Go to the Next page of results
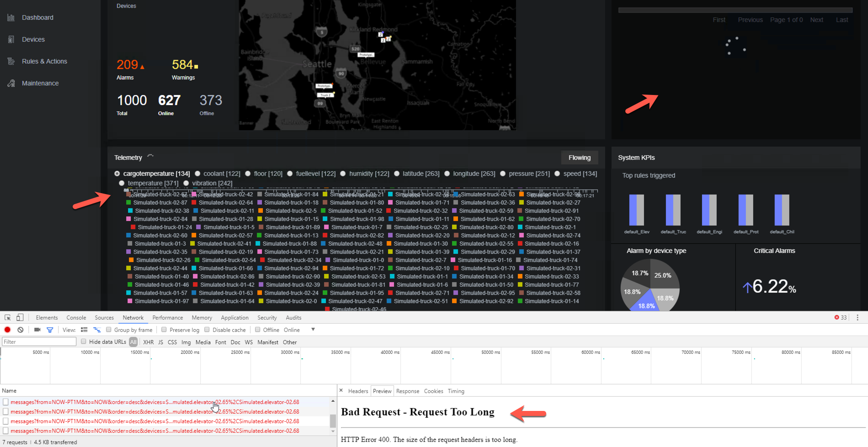 pyautogui.click(x=817, y=20)
